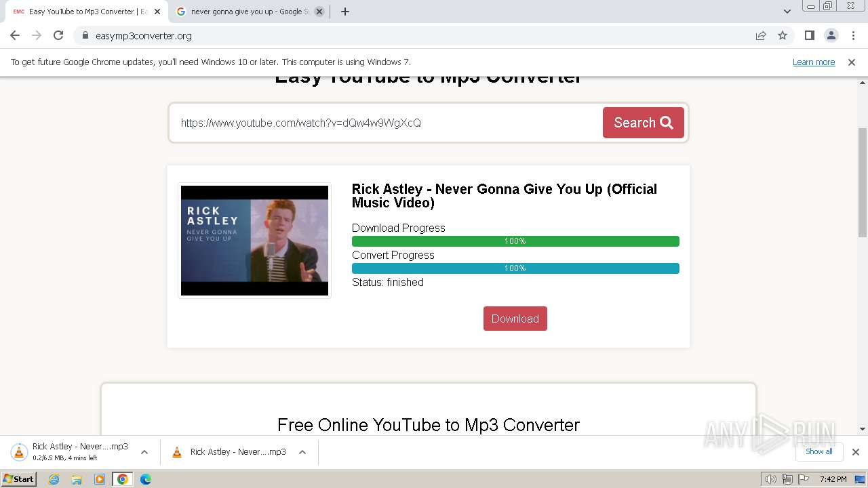The width and height of the screenshot is (868, 488).
Task: Open the Windows Start menu
Action: point(18,479)
